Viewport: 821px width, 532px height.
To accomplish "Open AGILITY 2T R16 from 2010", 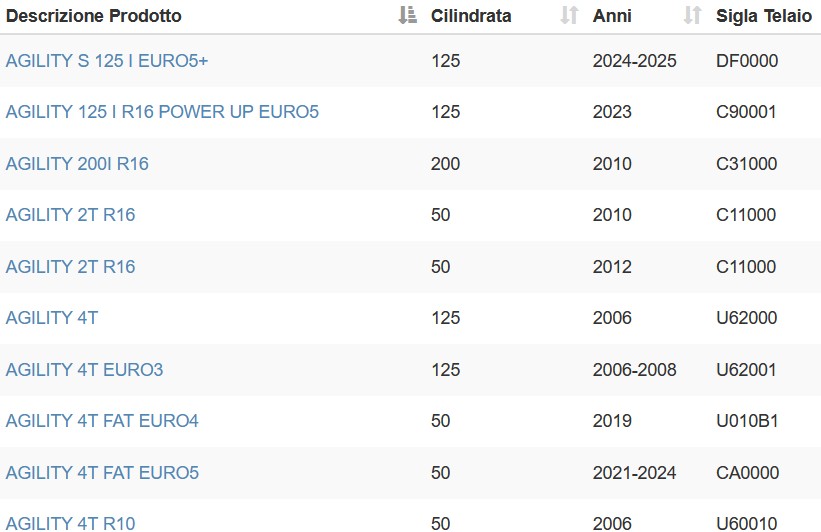I will tap(70, 215).
